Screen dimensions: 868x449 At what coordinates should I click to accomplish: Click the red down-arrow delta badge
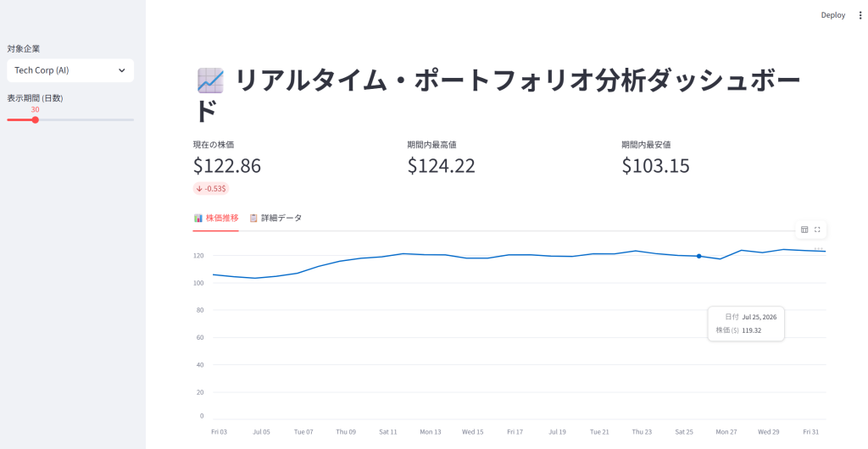point(211,189)
